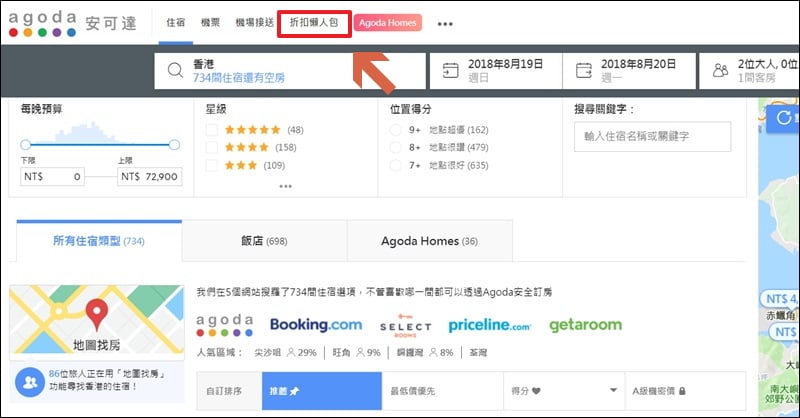The height and width of the screenshot is (418, 800).
Task: Click the NT$ 4 price marker on map
Action: coord(781,299)
